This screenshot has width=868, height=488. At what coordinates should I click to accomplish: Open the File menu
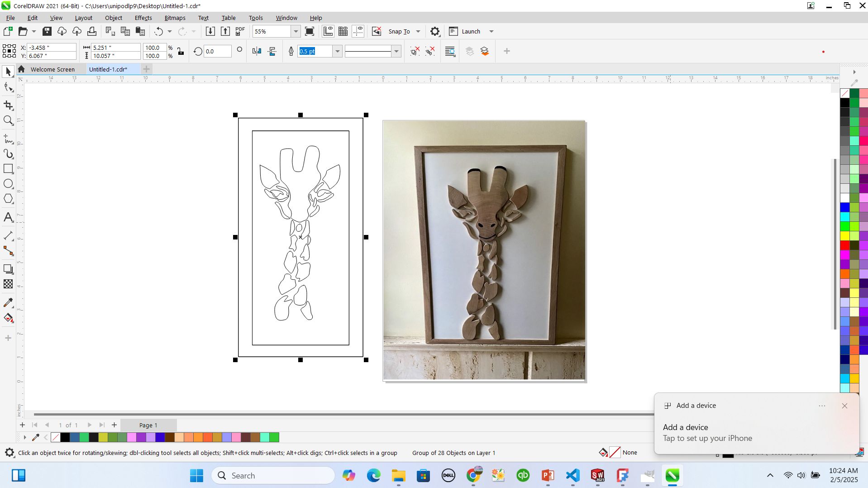point(10,18)
